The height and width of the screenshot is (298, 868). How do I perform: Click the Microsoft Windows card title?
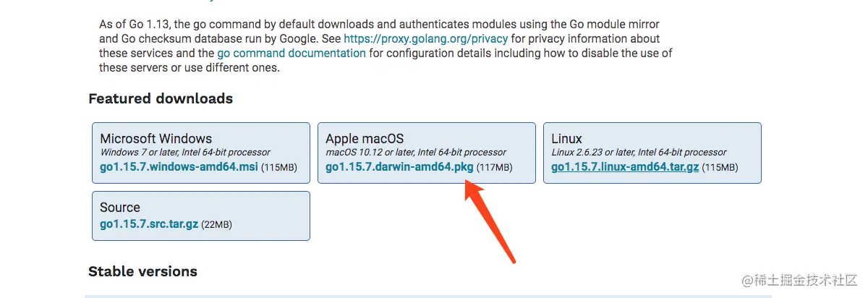tap(156, 138)
